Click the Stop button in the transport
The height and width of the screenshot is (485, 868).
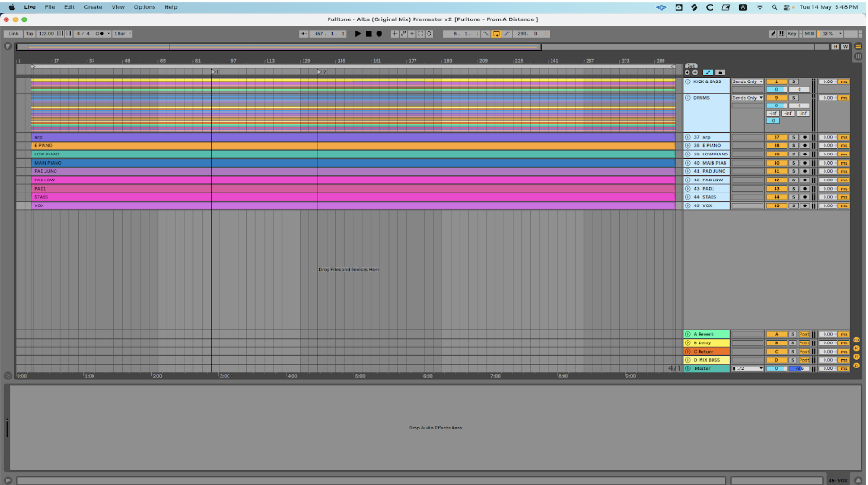tap(368, 33)
